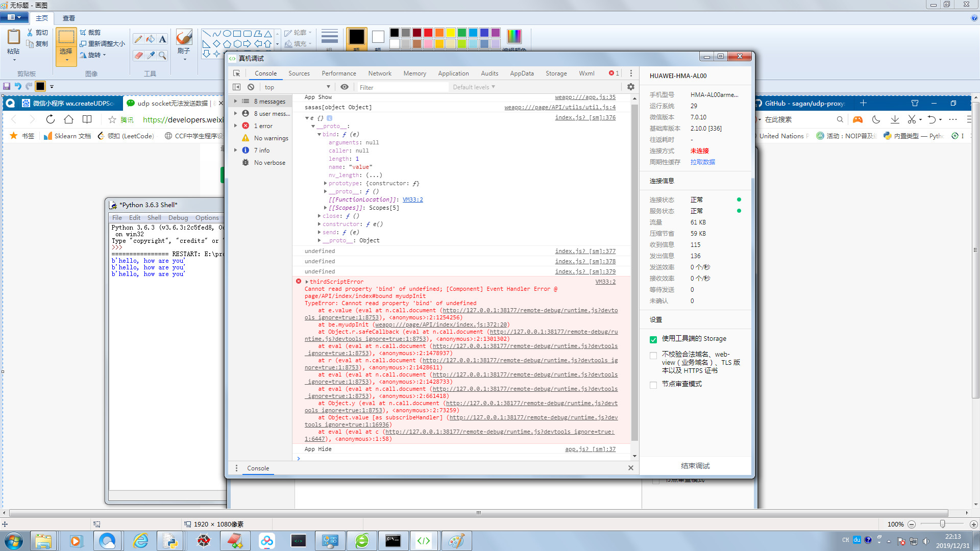
Task: Click the 拉取数据 link
Action: (702, 162)
